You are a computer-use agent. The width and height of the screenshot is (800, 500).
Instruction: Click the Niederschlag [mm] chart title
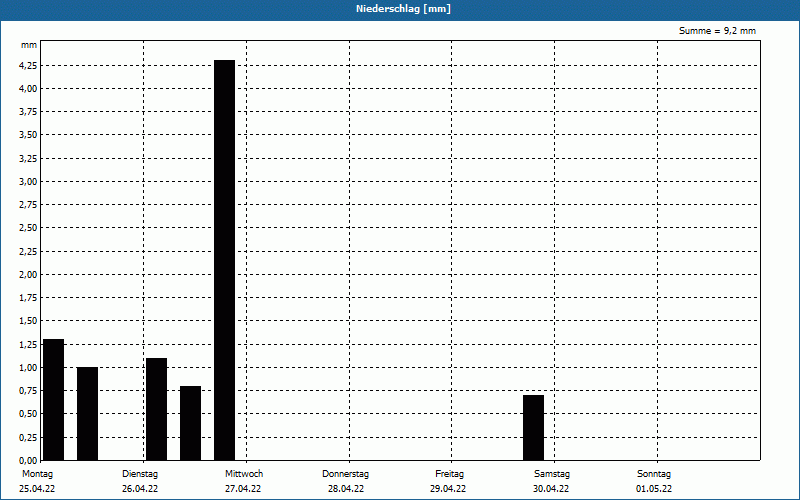(403, 9)
